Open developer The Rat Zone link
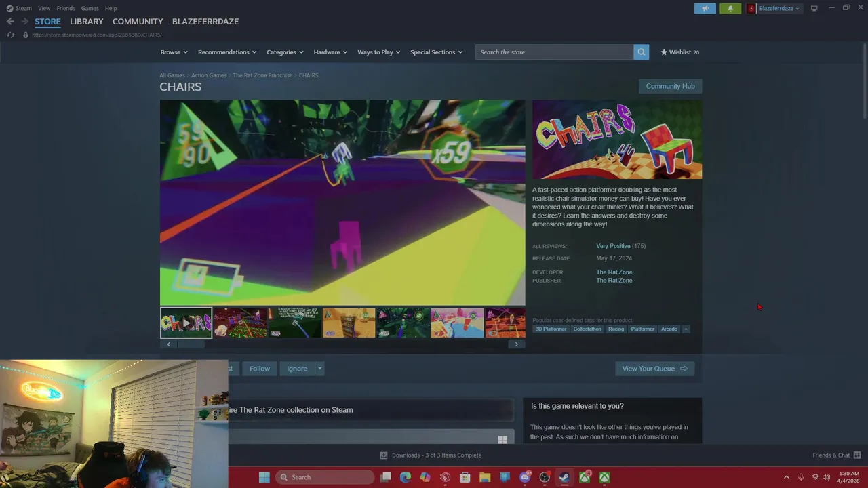The height and width of the screenshot is (488, 868). [614, 272]
